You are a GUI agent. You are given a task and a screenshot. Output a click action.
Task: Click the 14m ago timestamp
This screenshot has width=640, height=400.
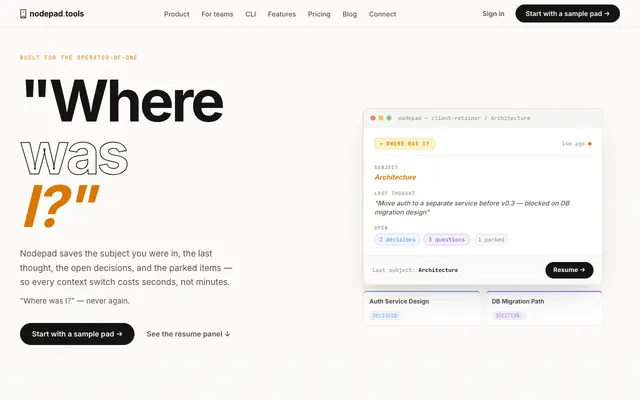coord(573,144)
